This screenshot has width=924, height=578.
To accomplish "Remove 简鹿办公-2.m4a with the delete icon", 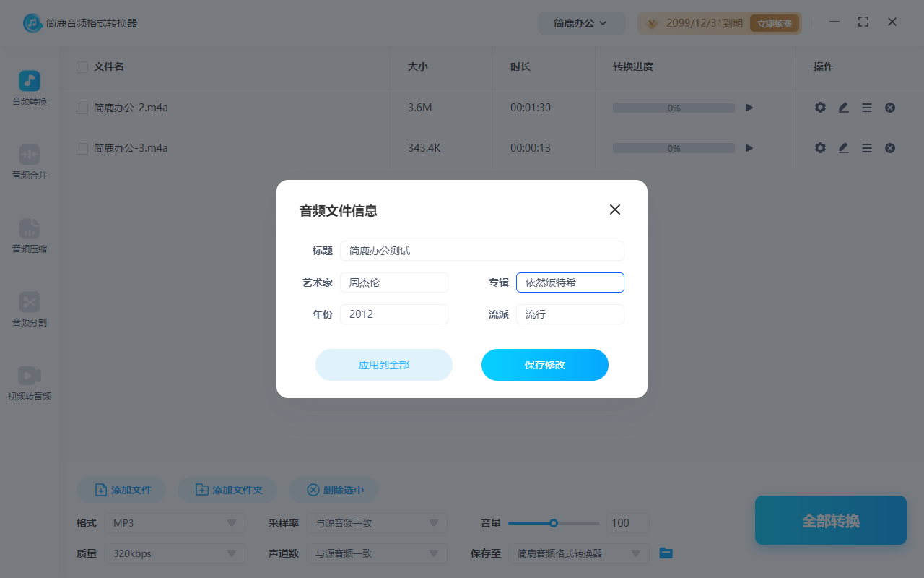I will (x=889, y=107).
